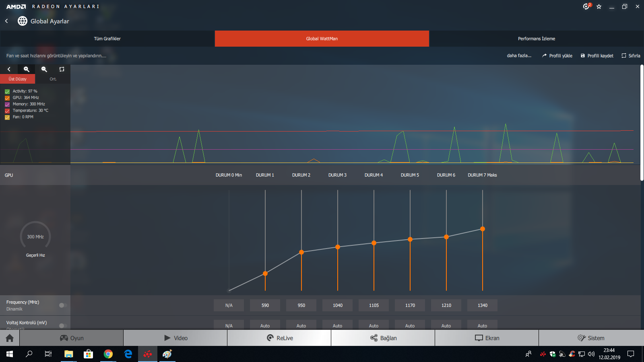Toggle Frequency (MHz) dynamic switch
This screenshot has width=644, height=362.
(63, 305)
